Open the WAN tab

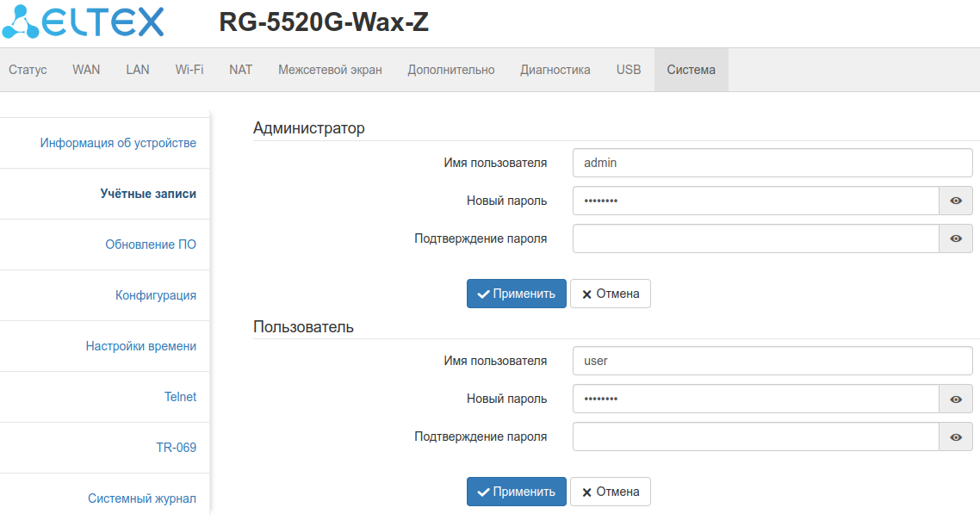click(x=86, y=70)
